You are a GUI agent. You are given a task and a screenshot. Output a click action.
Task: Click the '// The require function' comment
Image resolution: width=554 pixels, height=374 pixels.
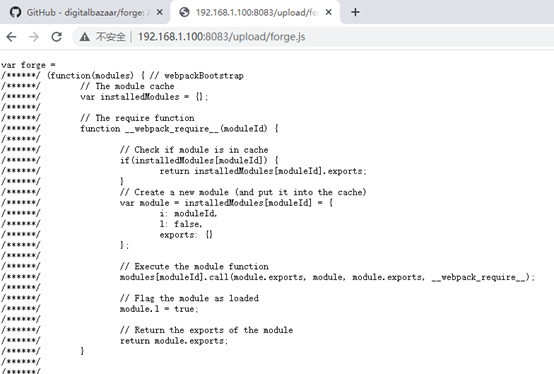(137, 118)
